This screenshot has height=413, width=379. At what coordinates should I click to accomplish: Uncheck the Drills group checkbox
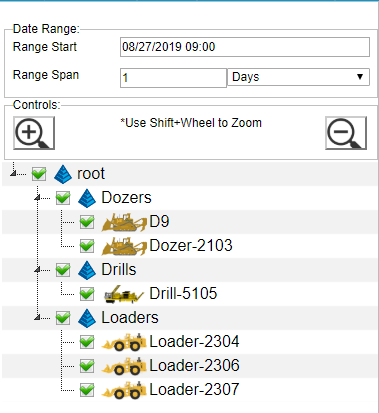pyautogui.click(x=63, y=270)
